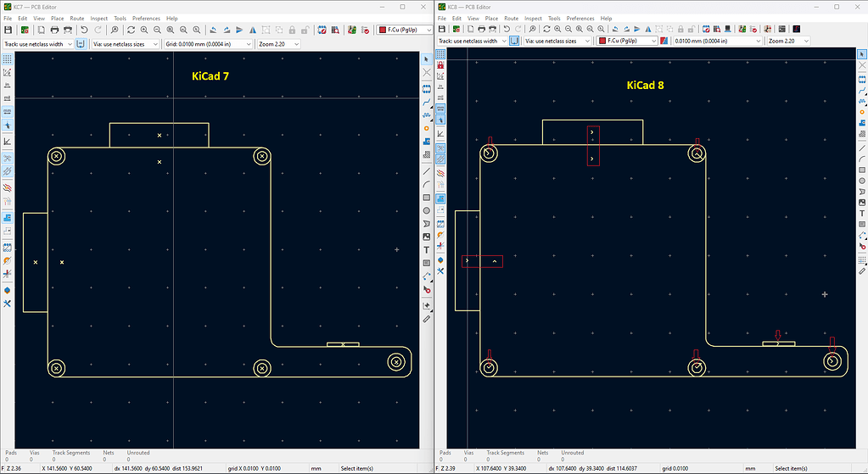
Task: Open Tools menu in KiCad 8 window
Action: tap(554, 19)
